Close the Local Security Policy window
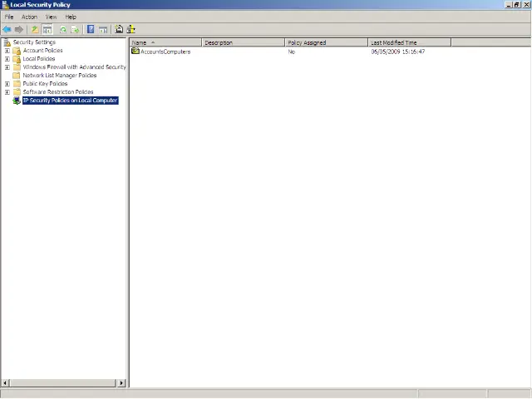The height and width of the screenshot is (399, 532). [526, 5]
